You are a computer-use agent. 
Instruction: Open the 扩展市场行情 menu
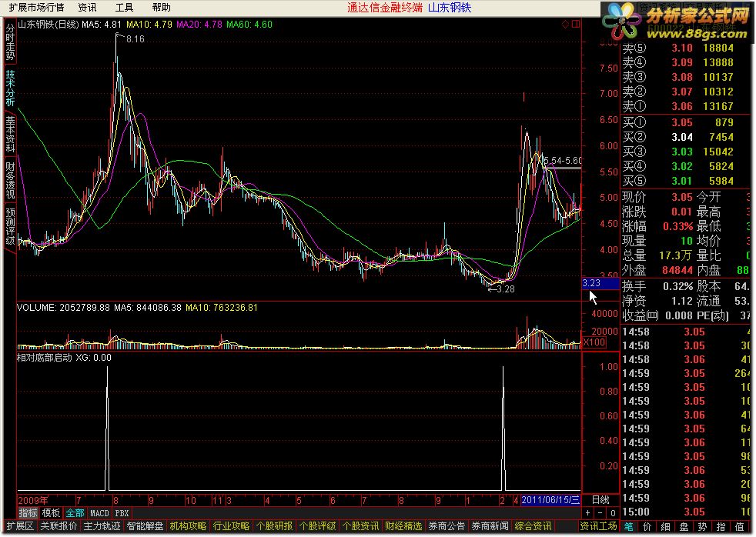[x=37, y=7]
